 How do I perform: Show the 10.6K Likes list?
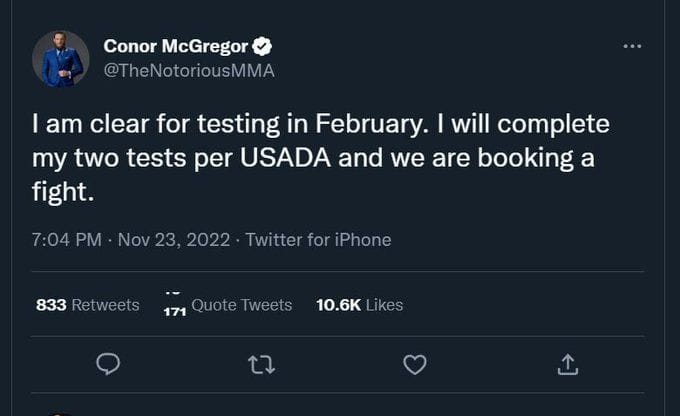pyautogui.click(x=359, y=305)
